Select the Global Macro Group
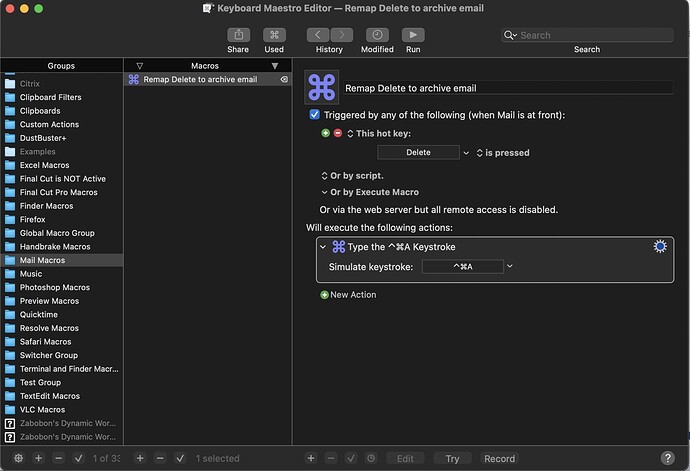The height and width of the screenshot is (471, 690). tap(62, 233)
